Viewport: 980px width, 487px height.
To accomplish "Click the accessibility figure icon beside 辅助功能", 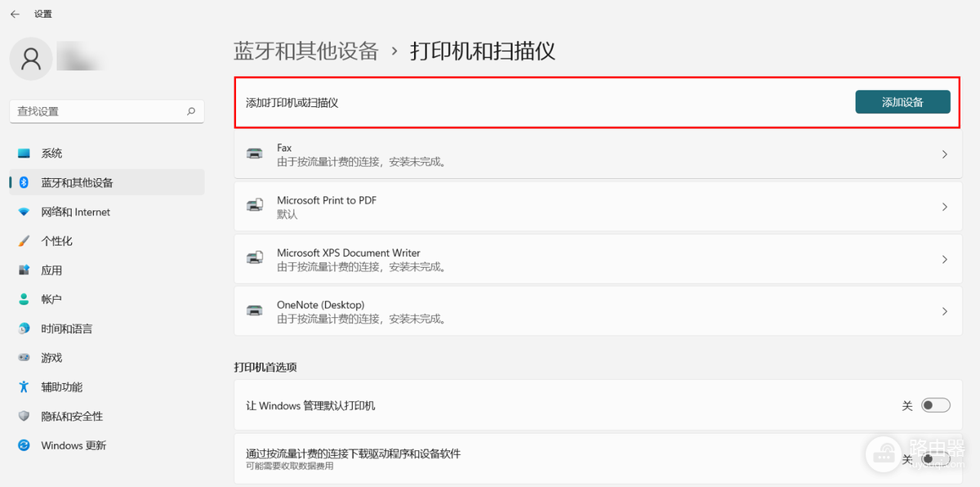I will (x=24, y=387).
